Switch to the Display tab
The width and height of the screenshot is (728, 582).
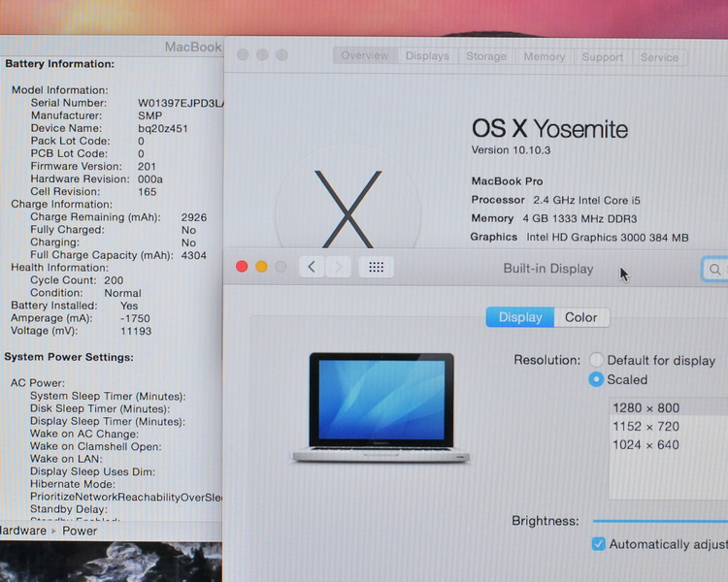point(520,317)
